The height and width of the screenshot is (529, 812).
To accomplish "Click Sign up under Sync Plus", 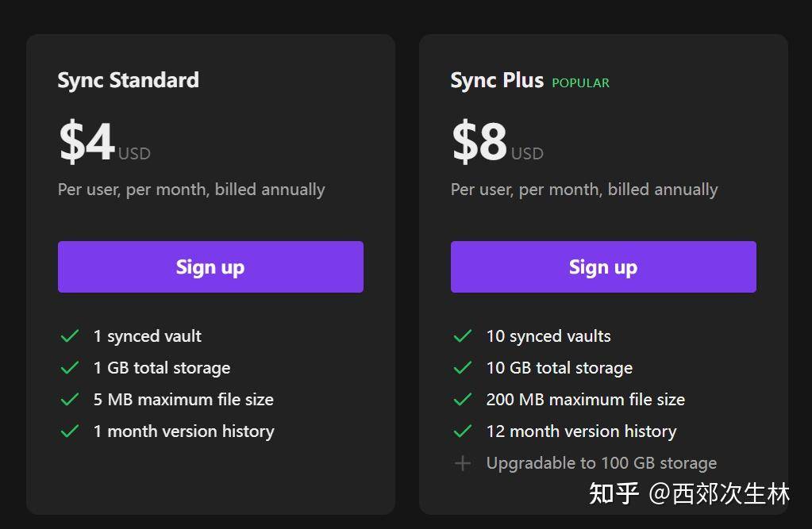I will coord(603,266).
